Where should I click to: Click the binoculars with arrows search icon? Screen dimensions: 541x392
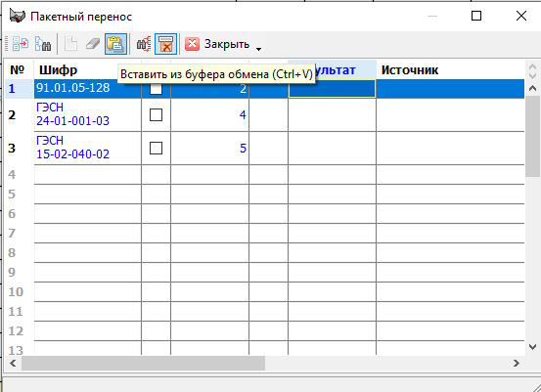point(144,44)
